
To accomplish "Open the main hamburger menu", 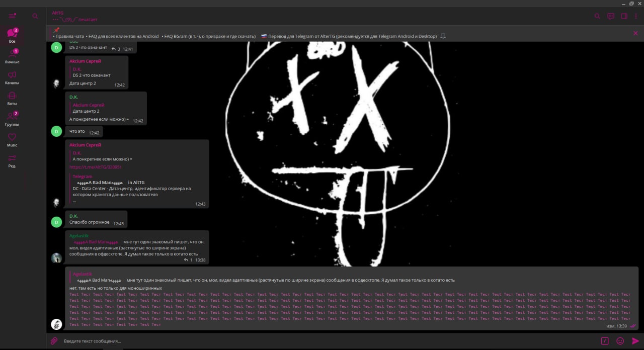I will tap(12, 16).
